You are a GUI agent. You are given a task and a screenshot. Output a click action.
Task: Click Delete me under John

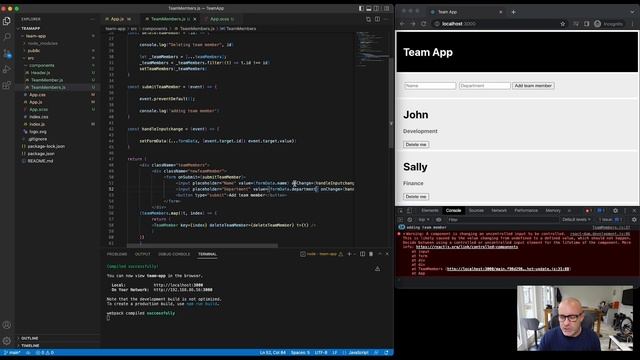(x=416, y=144)
